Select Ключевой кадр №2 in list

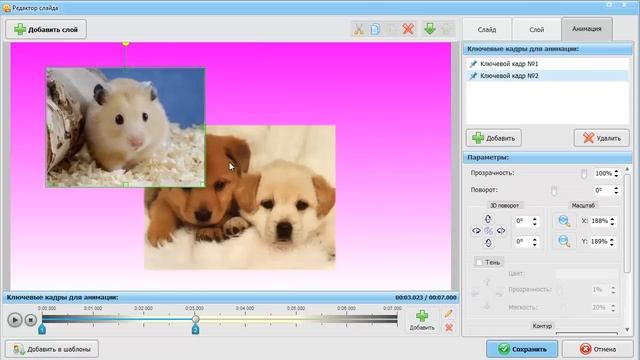click(x=547, y=76)
